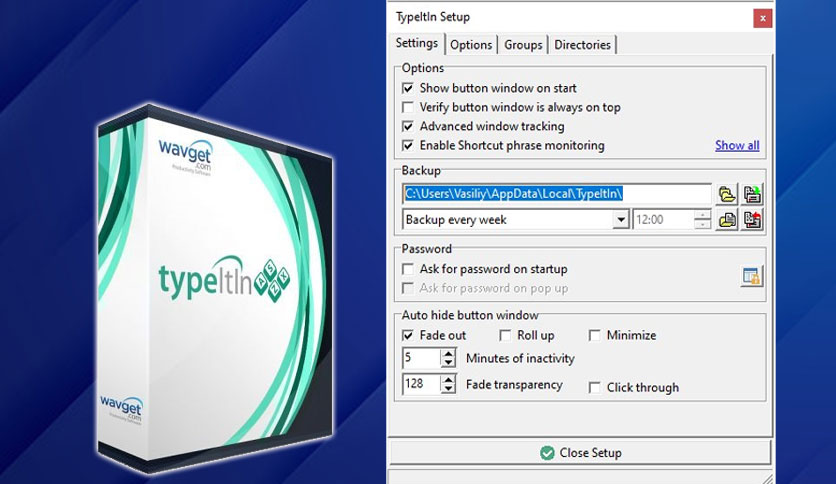Decrease Minutes of inactivity value
This screenshot has width=836, height=484.
448,363
